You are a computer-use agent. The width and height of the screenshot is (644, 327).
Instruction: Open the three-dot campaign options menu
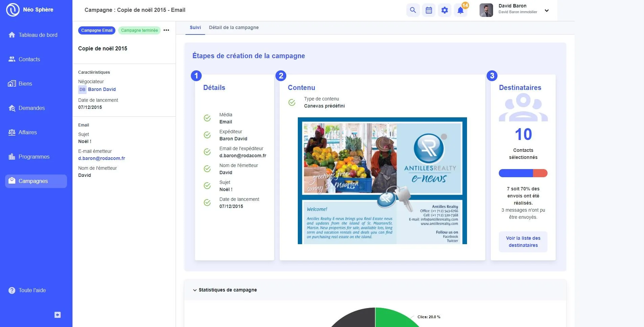pos(166,30)
